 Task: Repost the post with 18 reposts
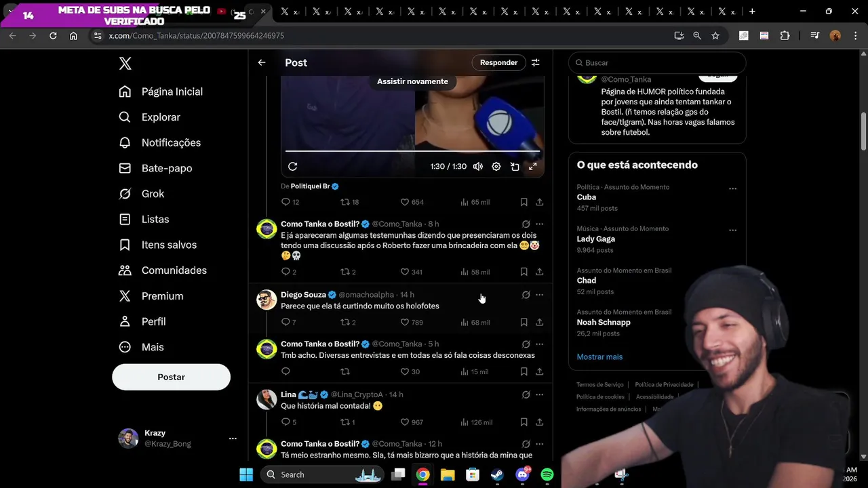point(349,202)
